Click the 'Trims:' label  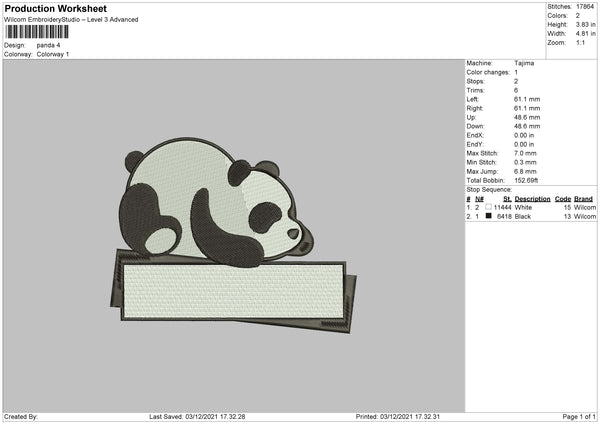475,90
